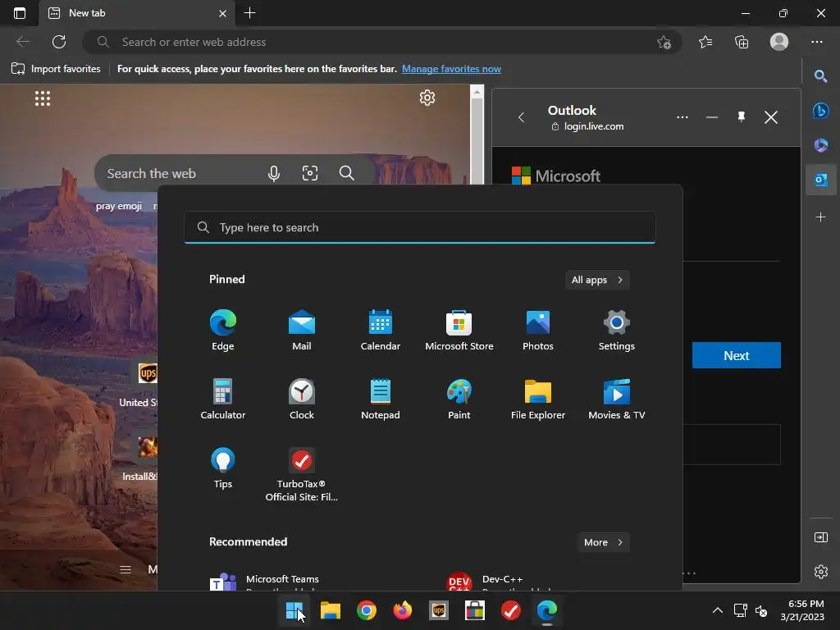
Task: Focus the Start menu search box
Action: pyautogui.click(x=420, y=228)
